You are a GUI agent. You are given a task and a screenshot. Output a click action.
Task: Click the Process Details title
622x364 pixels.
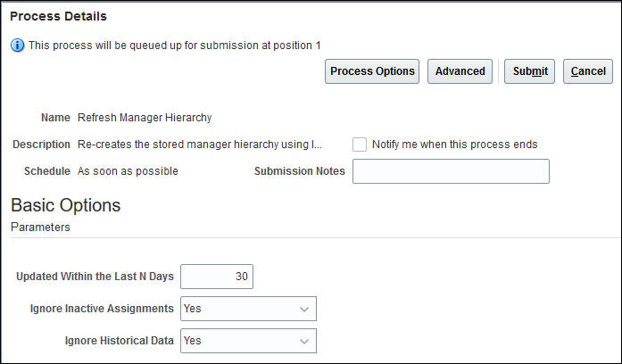click(x=58, y=16)
